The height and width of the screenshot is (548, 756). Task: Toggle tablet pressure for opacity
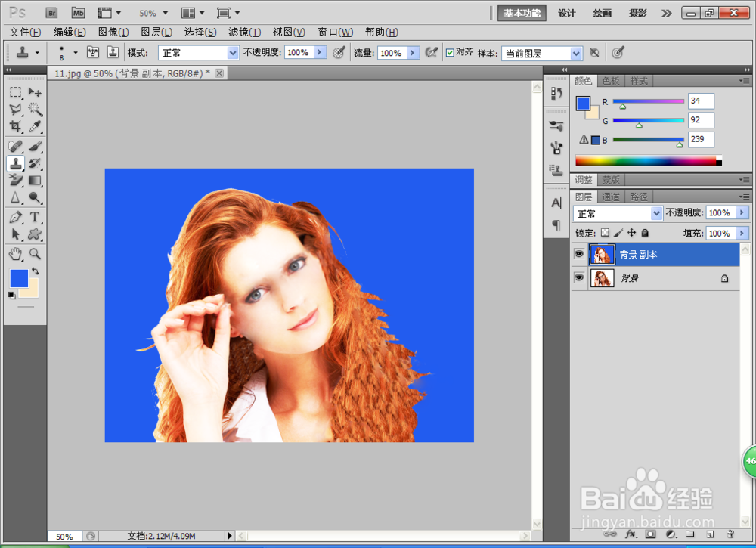click(339, 53)
